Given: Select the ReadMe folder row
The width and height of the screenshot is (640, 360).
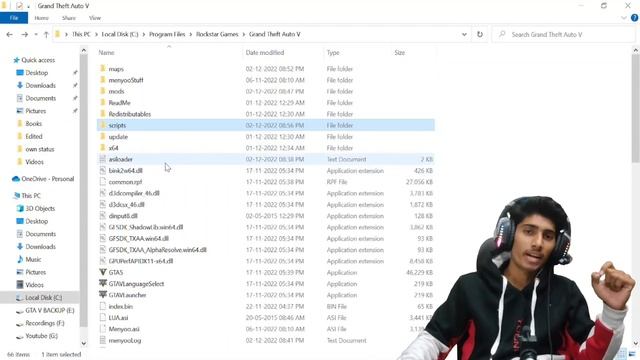Looking at the screenshot, I should 266,103.
